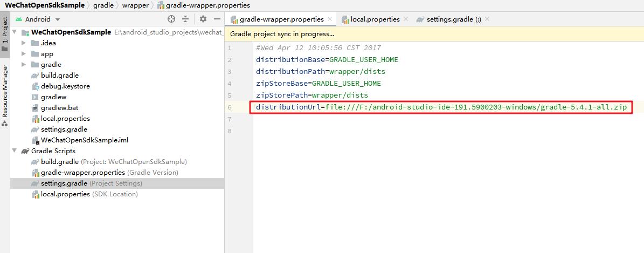The width and height of the screenshot is (644, 253).
Task: Click the wrapper breadcrumb segment
Action: [135, 5]
